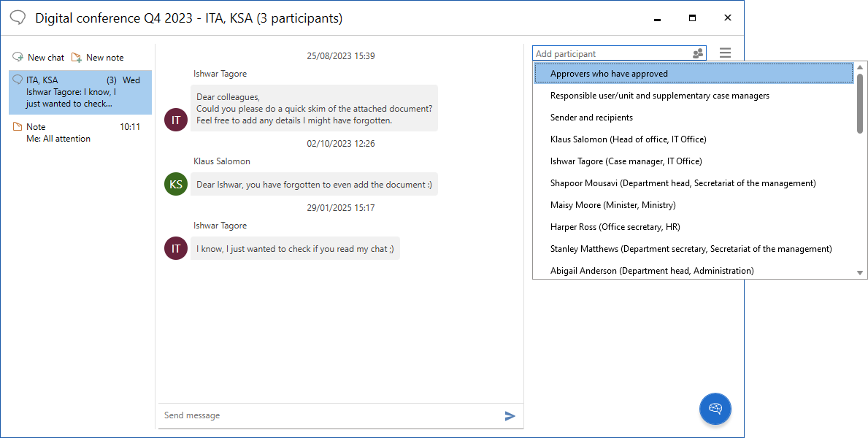868x438 pixels.
Task: Click the participants icon in the Add participant field
Action: tap(698, 54)
